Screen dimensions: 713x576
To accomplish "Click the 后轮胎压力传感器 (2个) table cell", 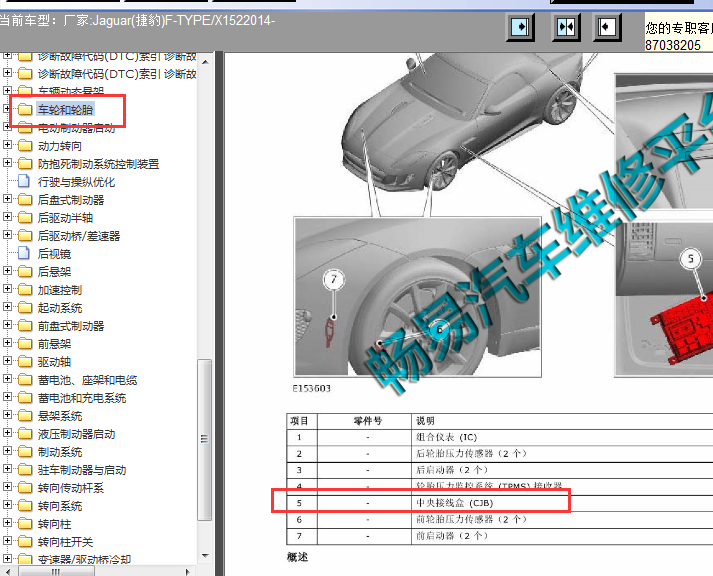I will click(x=471, y=454).
